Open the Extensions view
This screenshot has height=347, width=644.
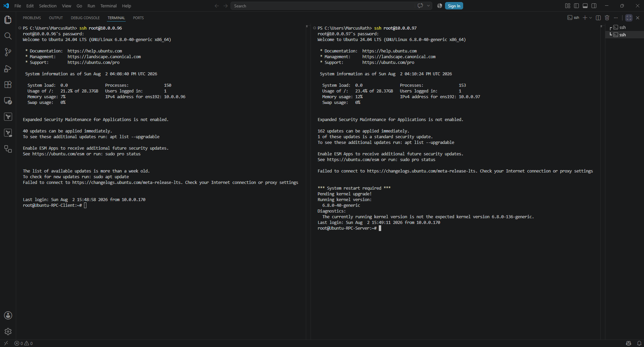[x=8, y=84]
